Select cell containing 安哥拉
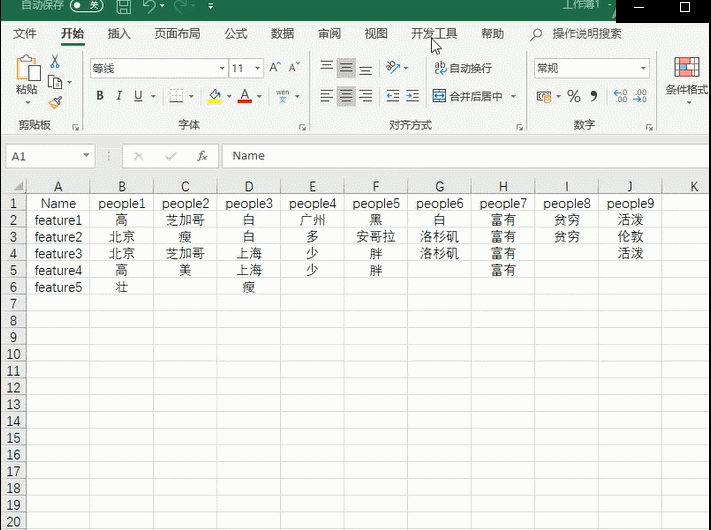711x530 pixels. (375, 237)
